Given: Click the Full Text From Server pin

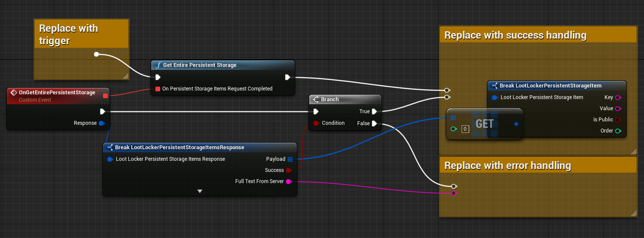Looking at the screenshot, I should [x=289, y=181].
